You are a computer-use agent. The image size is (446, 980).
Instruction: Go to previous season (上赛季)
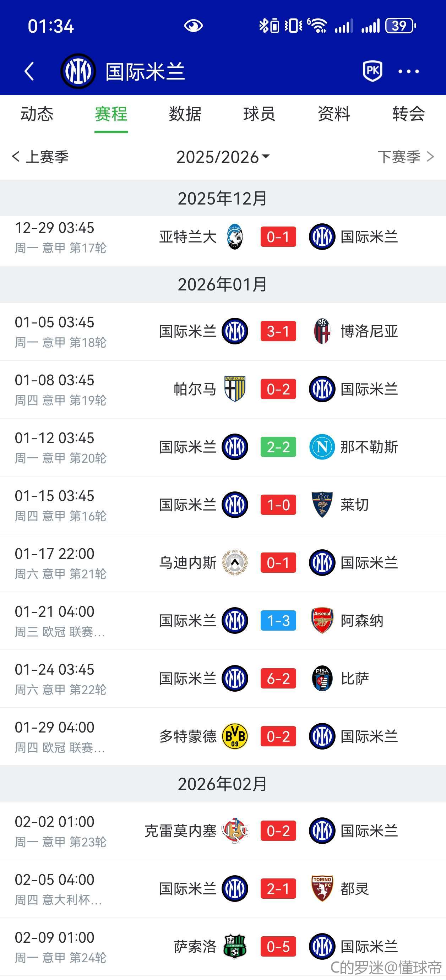40,157
